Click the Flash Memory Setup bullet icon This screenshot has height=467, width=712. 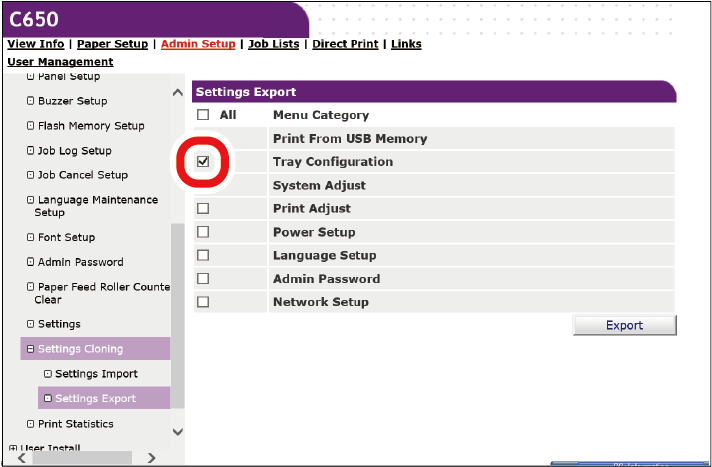click(x=30, y=126)
